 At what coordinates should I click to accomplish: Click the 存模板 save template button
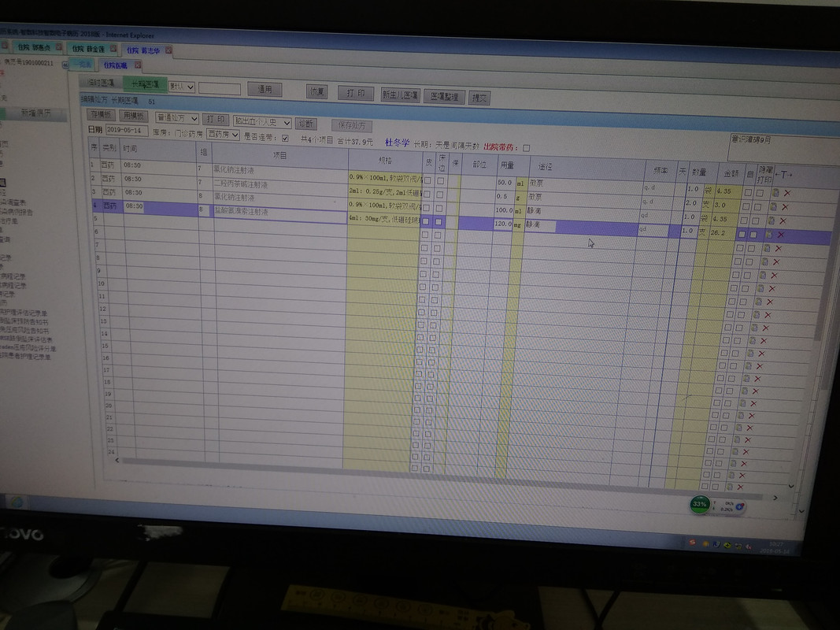coord(102,115)
